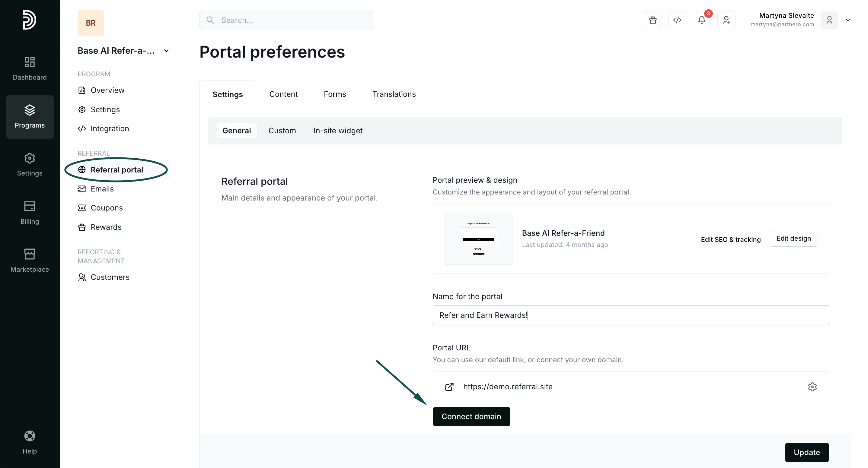This screenshot has height=468, width=868.
Task: Click the Edit SEO & tracking link
Action: (x=730, y=239)
